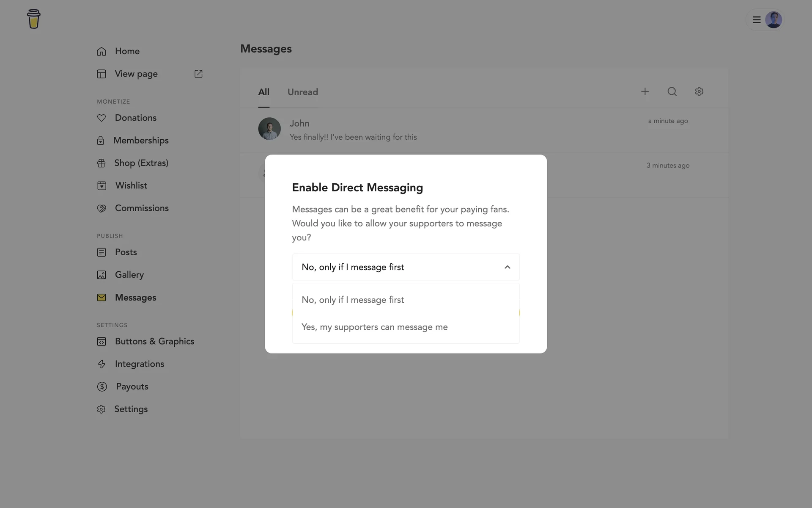Navigate to the Gallery section
Viewport: 812px width, 508px height.
coord(129,275)
